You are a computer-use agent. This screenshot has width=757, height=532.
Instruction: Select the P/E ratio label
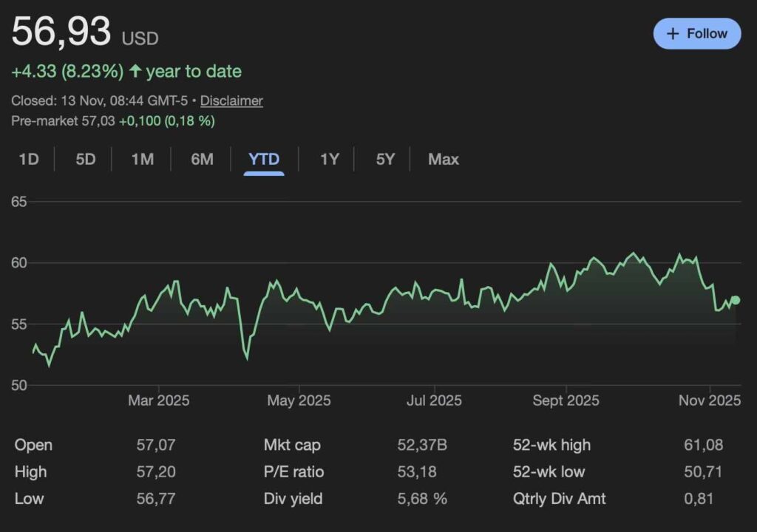point(293,471)
